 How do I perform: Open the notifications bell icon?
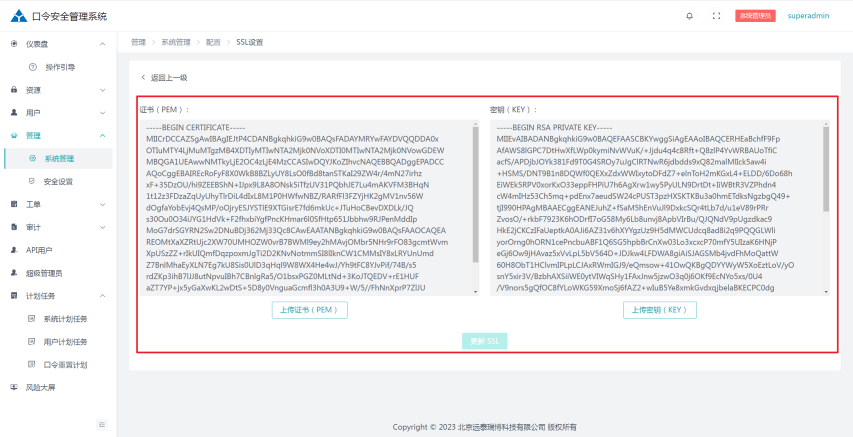689,16
